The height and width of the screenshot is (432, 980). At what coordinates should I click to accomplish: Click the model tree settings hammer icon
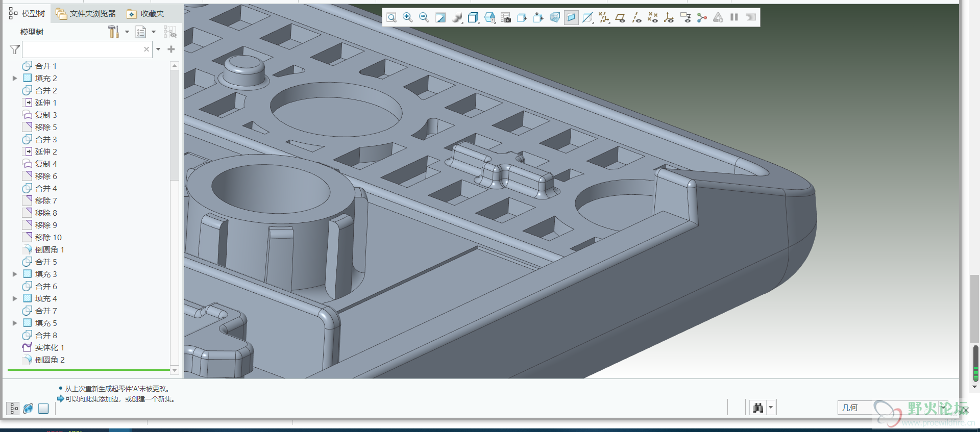[x=113, y=32]
